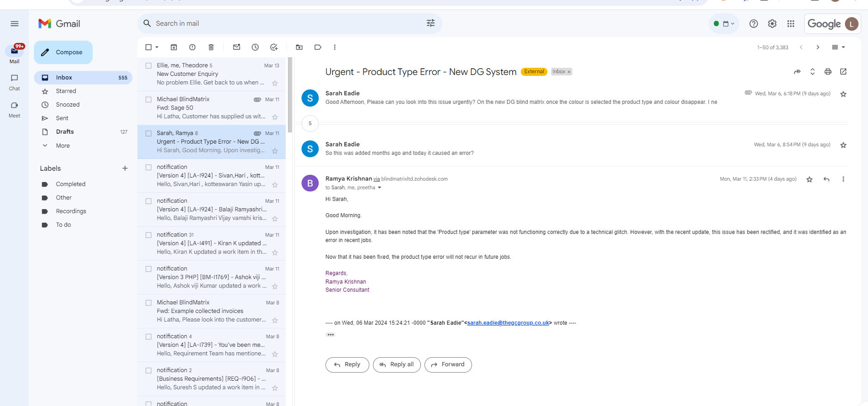Snooze the conversation using the clock icon

tap(255, 47)
